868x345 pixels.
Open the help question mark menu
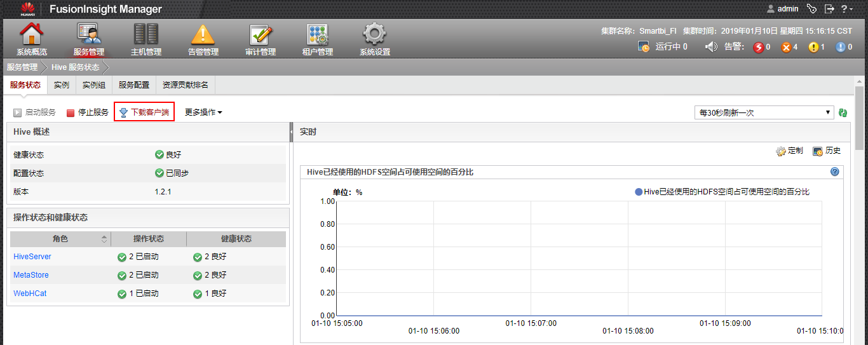point(847,9)
